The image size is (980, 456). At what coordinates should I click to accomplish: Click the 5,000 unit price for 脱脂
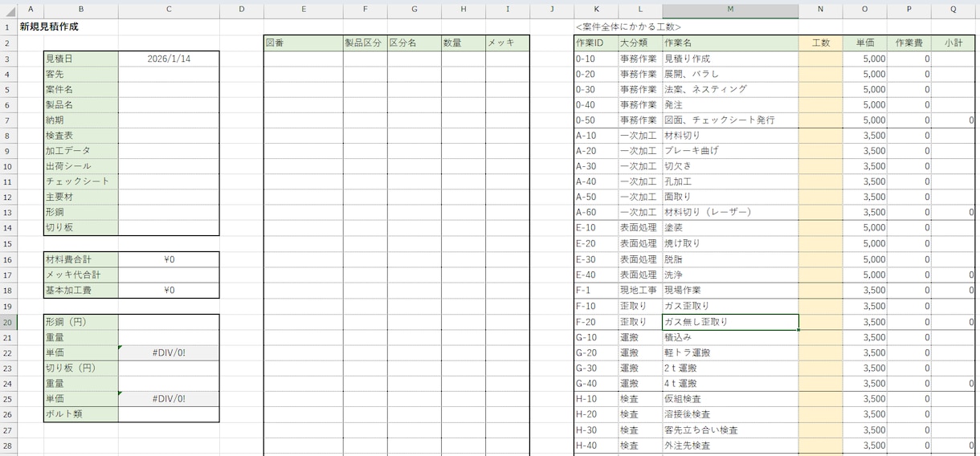tap(865, 259)
